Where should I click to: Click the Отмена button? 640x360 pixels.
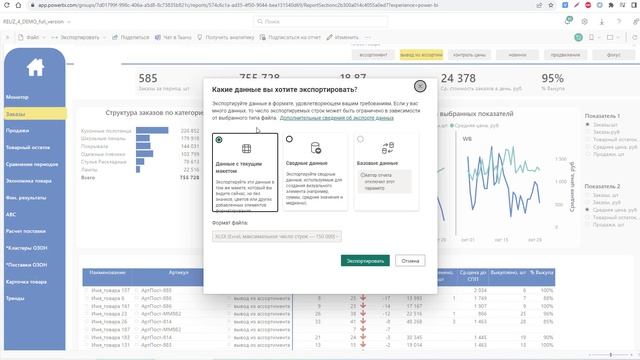coord(410,260)
